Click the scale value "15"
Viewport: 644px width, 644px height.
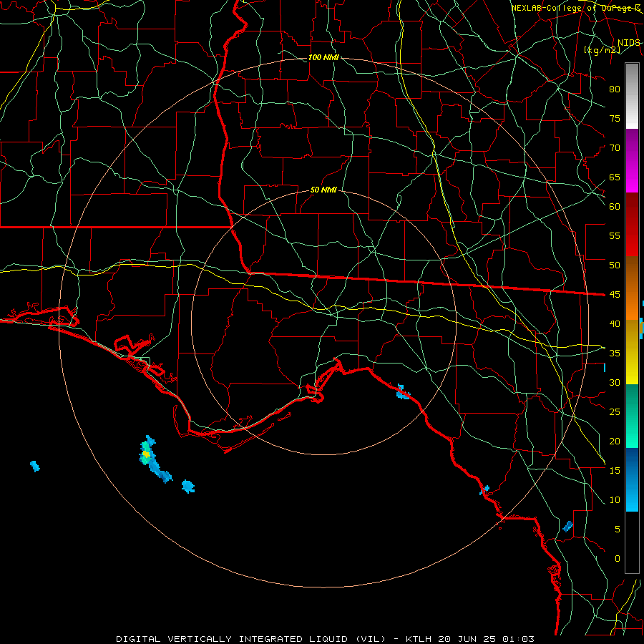click(615, 470)
